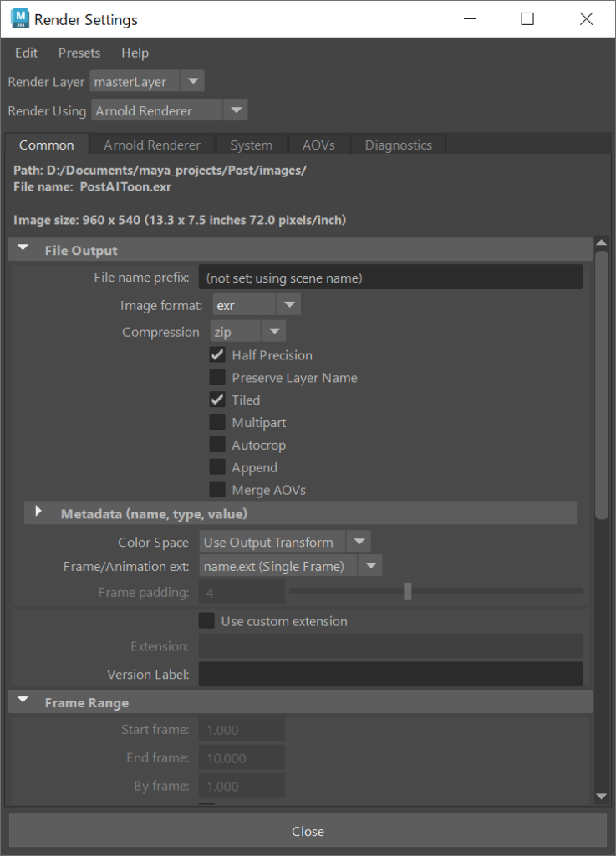Click the By frame field
616x856 pixels.
pos(242,786)
